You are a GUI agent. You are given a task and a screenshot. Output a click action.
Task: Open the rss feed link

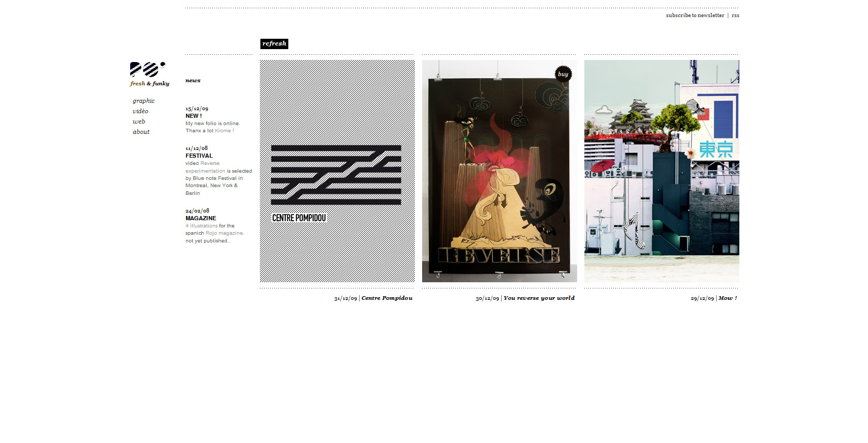click(735, 16)
